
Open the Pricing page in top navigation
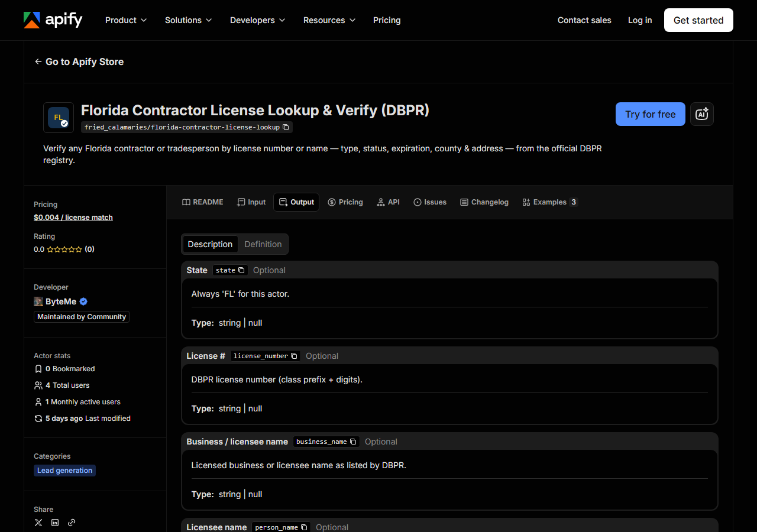click(387, 20)
